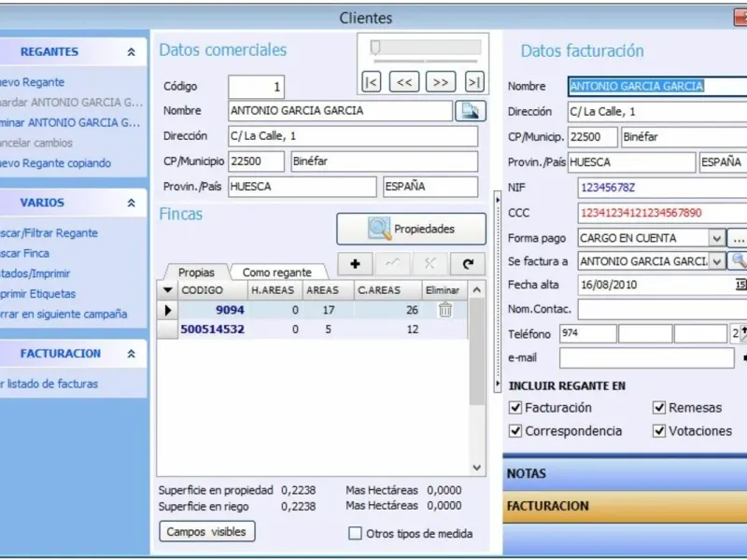Uncheck the Correspondencia checkbox
Image resolution: width=747 pixels, height=560 pixels.
515,431
